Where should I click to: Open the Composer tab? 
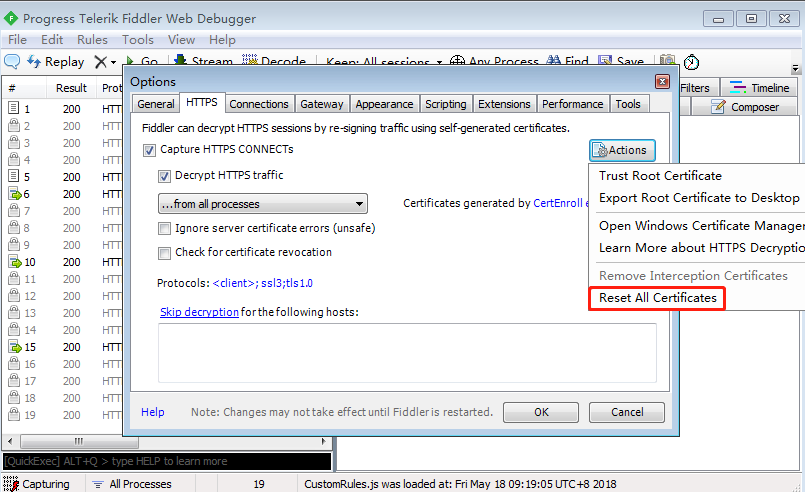(744, 107)
